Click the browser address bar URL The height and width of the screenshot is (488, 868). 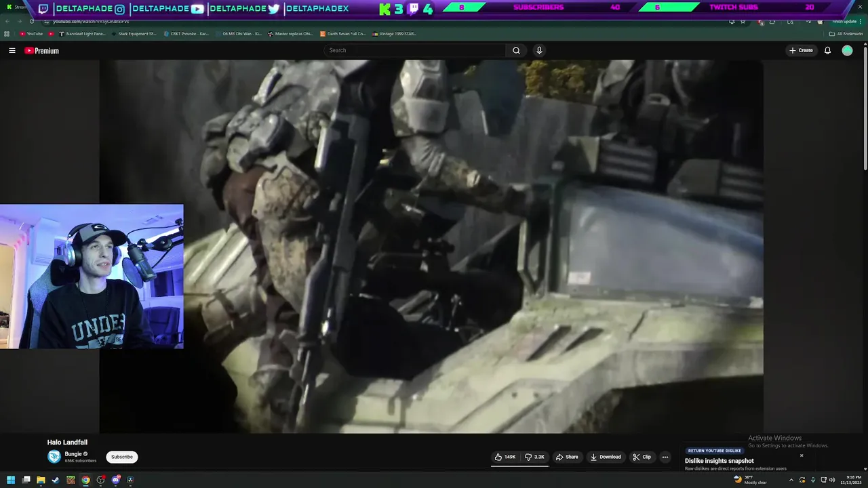90,22
